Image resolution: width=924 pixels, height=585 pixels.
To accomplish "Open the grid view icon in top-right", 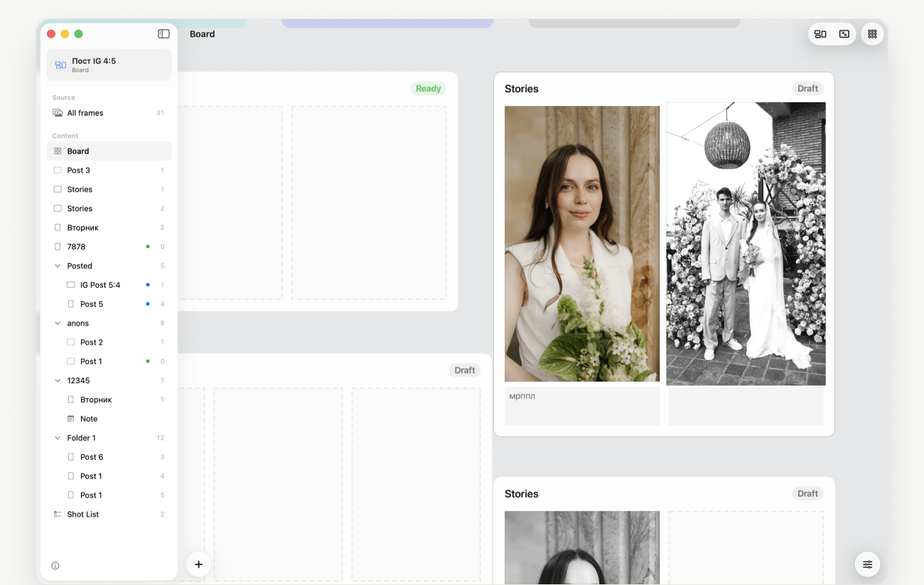I will point(872,34).
